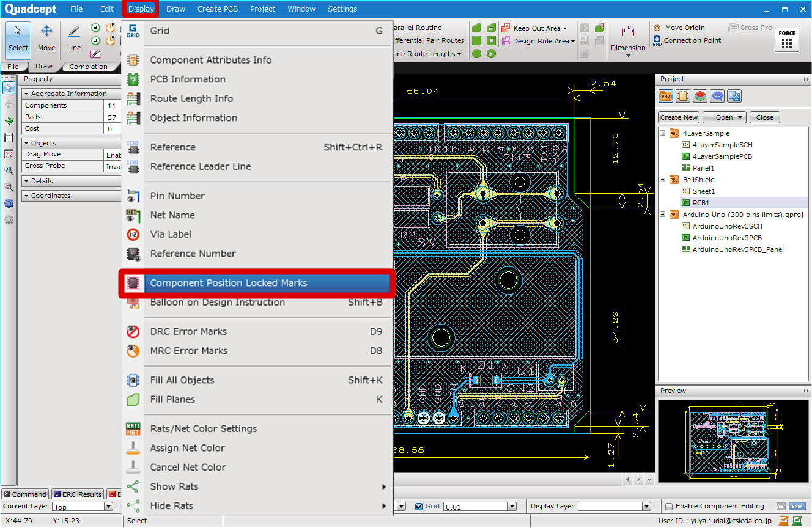
Task: Open the Draw menu
Action: (174, 9)
